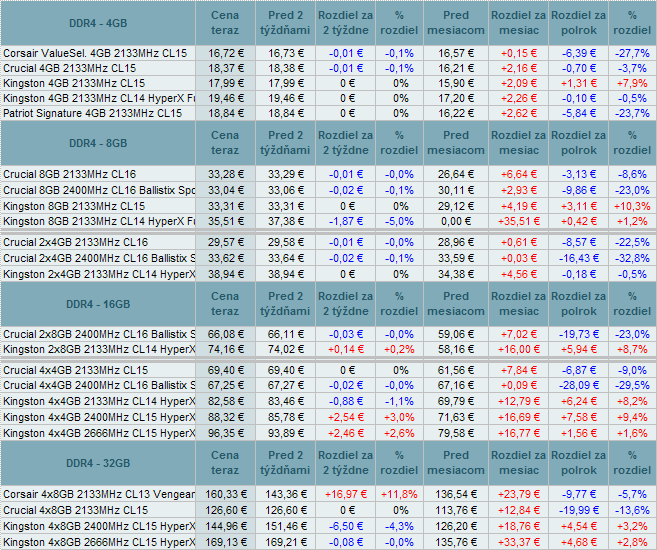Select the DDR4 - 4GB section header
The height and width of the screenshot is (550, 657).
(x=98, y=23)
